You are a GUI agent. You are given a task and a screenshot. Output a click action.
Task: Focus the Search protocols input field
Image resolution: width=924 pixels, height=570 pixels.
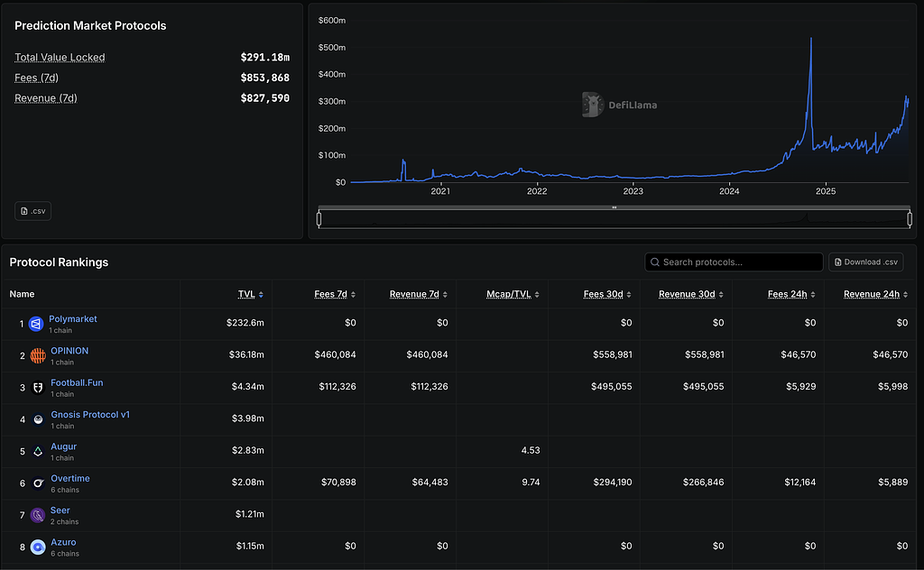pyautogui.click(x=734, y=262)
